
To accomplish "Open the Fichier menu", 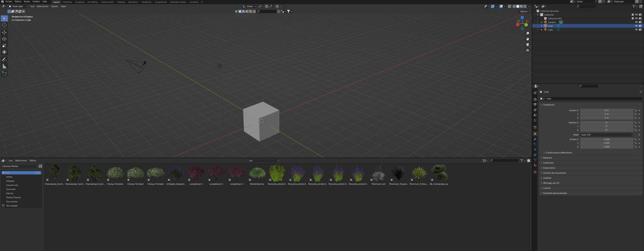I will pos(9,1).
